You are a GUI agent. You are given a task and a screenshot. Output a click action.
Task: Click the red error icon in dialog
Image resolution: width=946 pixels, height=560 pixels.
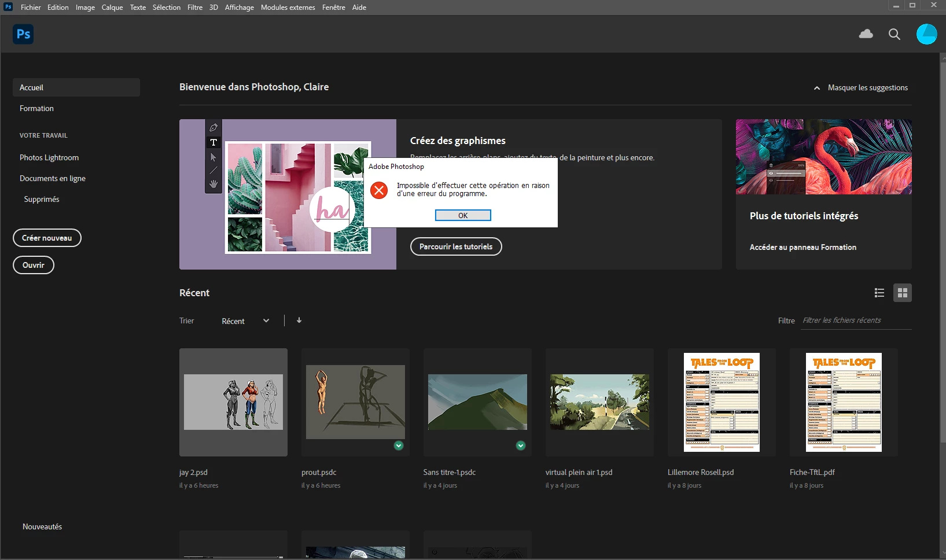(379, 190)
